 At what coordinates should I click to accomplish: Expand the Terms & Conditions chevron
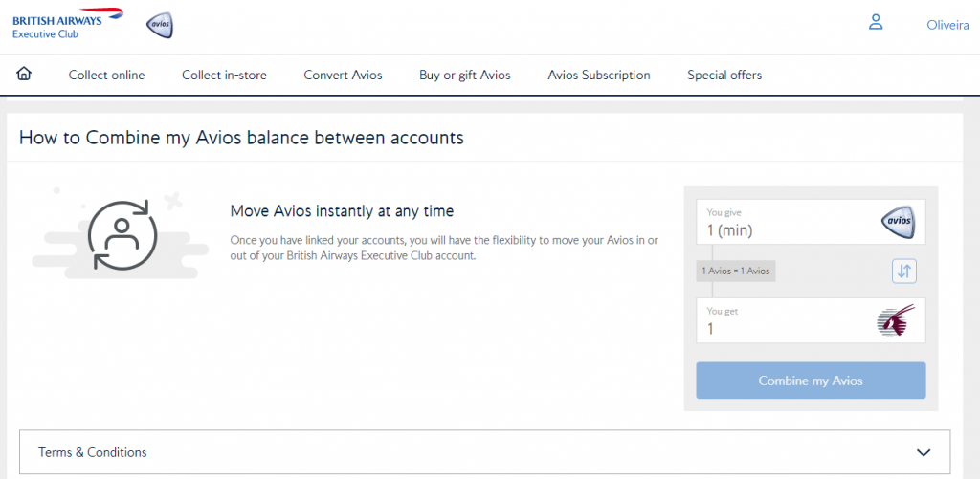click(923, 452)
